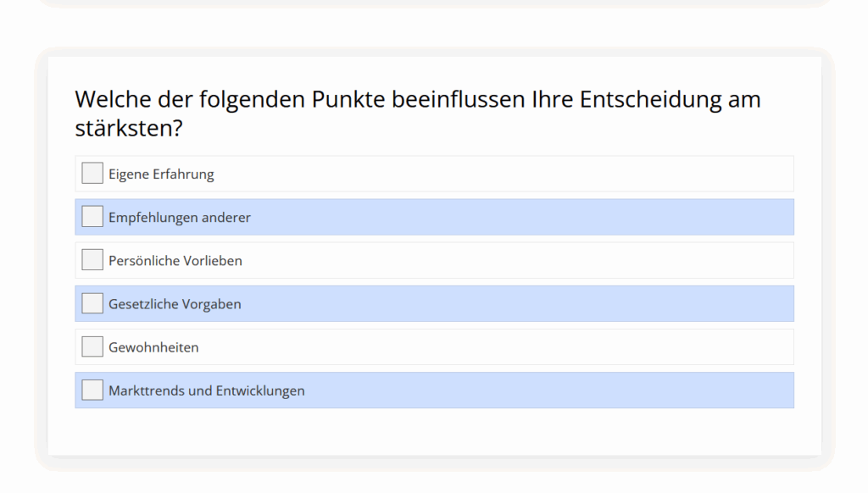
Task: Check the "Persönliche Vorlieben" checkbox
Action: (92, 259)
